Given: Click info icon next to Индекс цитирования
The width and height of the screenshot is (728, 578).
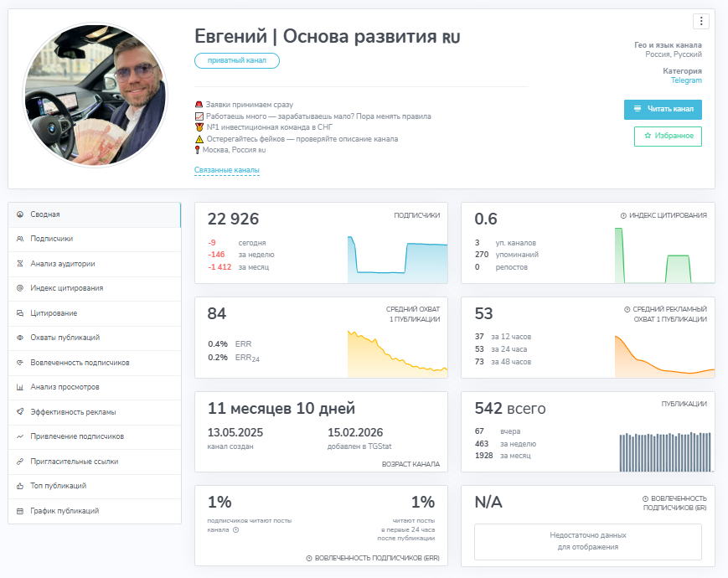Looking at the screenshot, I should [623, 215].
